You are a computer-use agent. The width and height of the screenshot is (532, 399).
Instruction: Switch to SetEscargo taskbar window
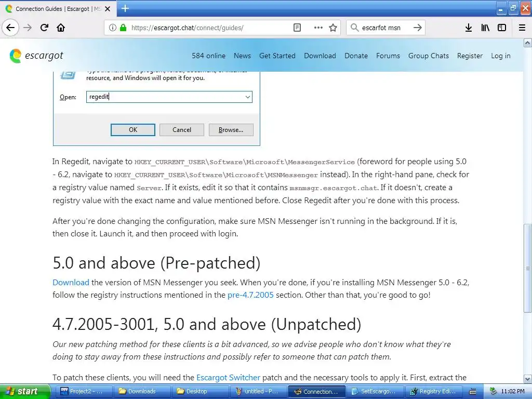tap(375, 392)
